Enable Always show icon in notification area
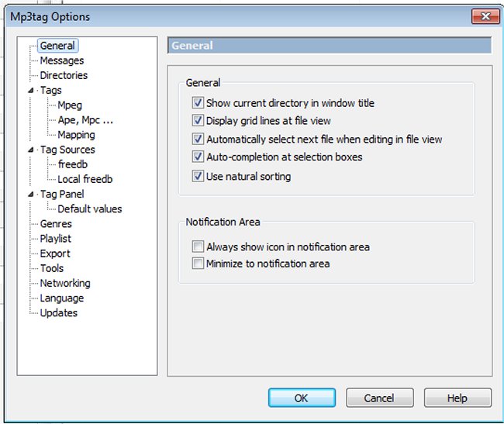 coord(197,247)
